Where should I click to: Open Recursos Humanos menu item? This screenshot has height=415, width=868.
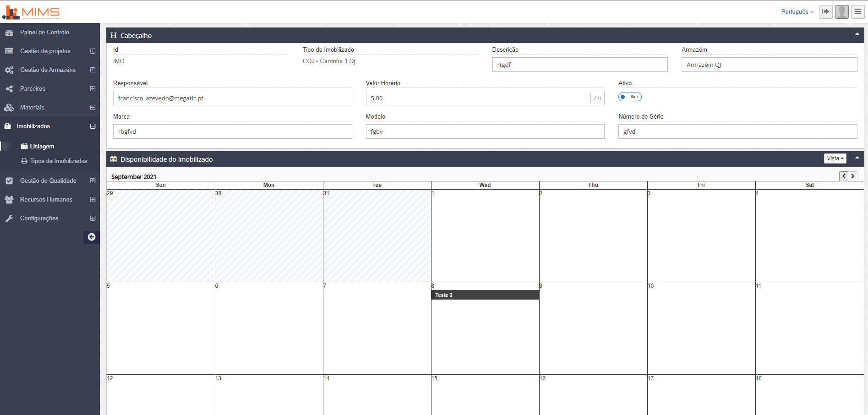coord(50,200)
